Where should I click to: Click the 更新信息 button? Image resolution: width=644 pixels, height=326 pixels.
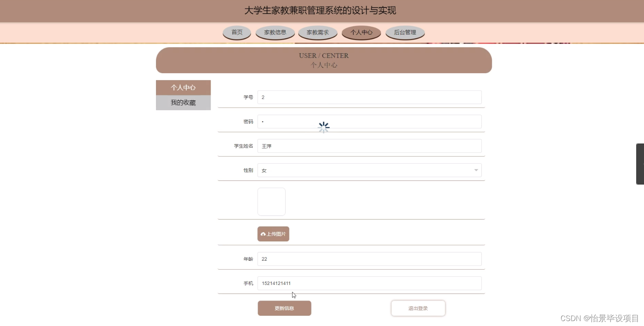point(284,308)
